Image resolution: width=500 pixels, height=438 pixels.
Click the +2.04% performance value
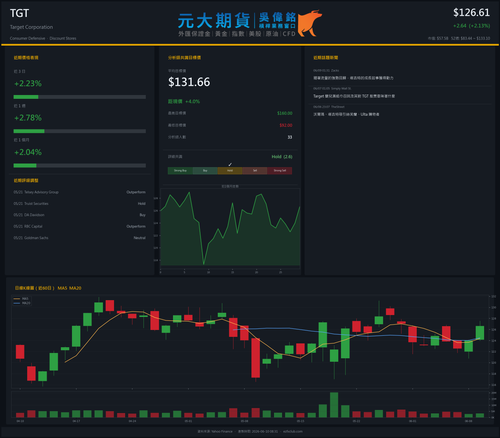(x=28, y=152)
